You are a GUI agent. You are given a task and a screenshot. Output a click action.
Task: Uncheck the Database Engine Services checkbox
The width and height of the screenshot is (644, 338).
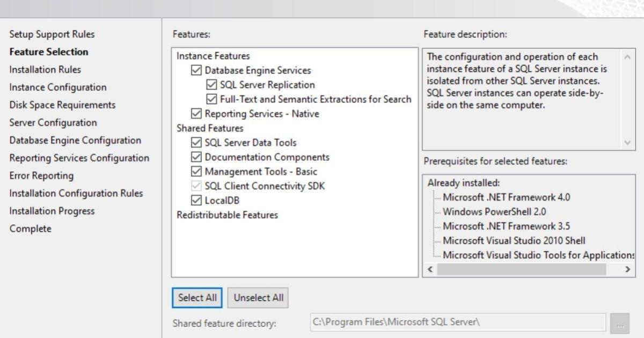(196, 70)
